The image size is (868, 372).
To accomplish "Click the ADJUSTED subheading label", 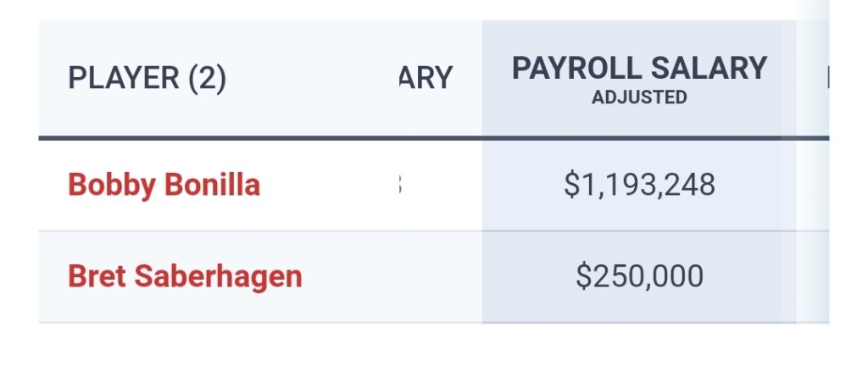I will coord(639,97).
